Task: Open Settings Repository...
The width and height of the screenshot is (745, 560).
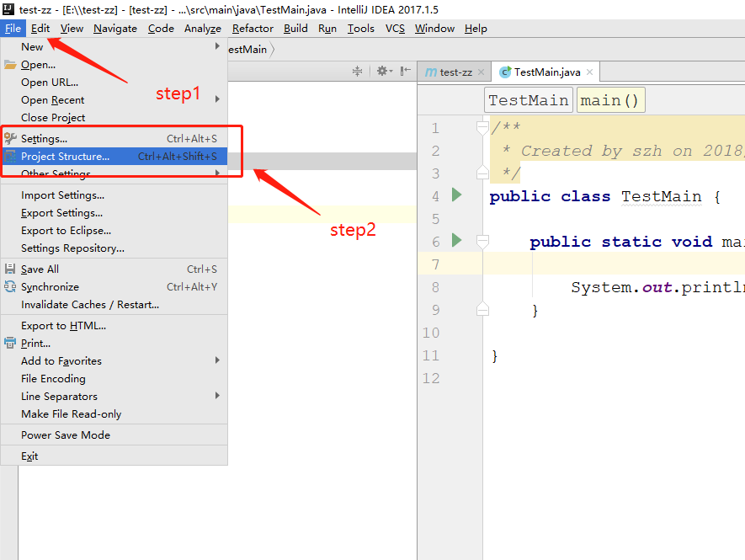Action: click(114, 248)
